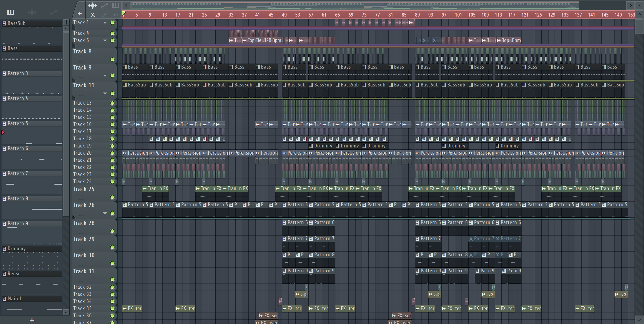Select Pattern 3 in picker
644x324 pixels.
click(32, 73)
